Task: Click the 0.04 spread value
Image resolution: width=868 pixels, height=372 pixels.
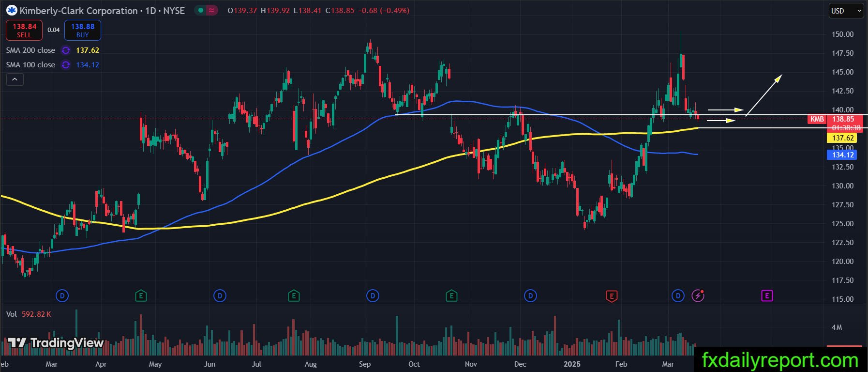Action: point(54,30)
